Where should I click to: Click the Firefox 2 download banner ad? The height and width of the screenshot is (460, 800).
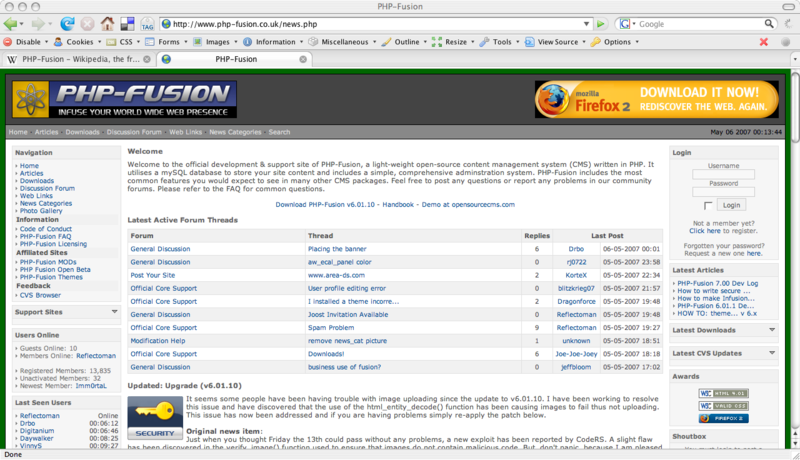pos(657,99)
